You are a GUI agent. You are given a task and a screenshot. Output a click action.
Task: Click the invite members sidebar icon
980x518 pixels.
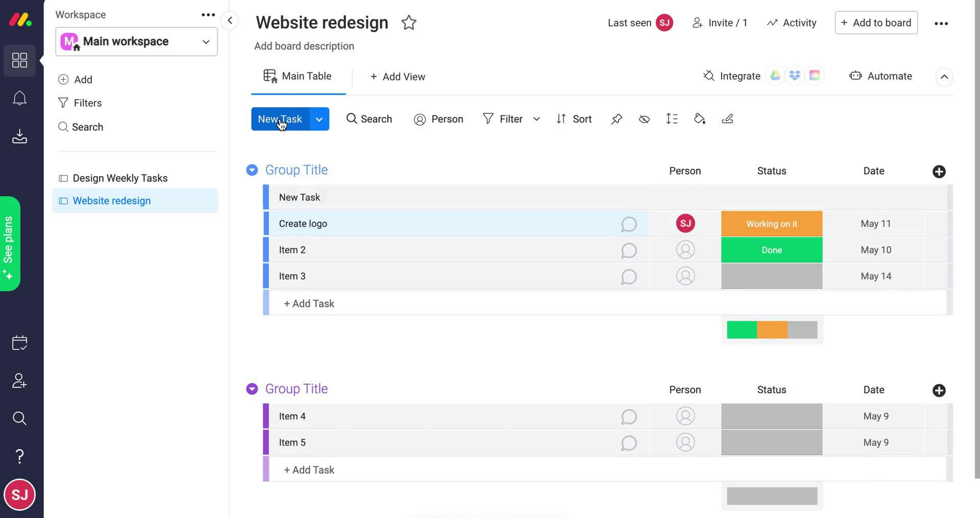19,381
